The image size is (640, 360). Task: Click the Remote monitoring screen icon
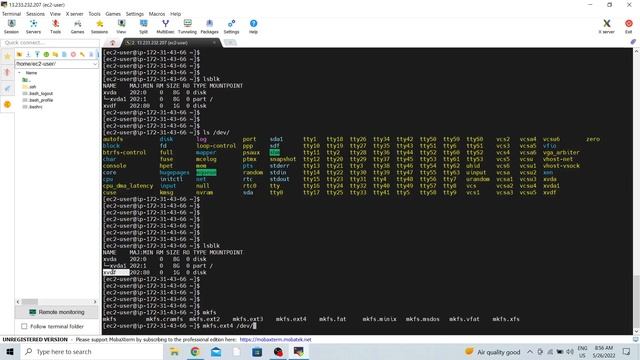click(x=33, y=312)
